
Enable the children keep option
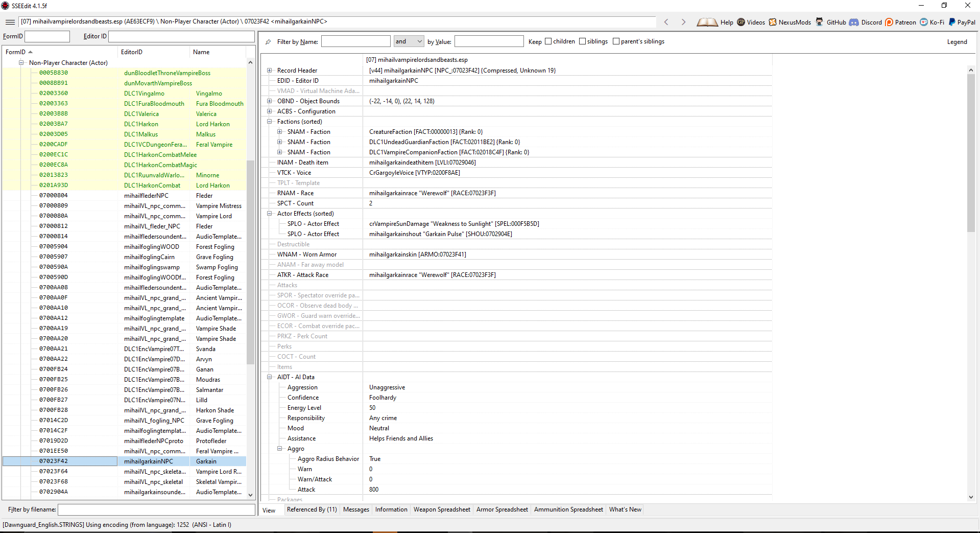pos(547,41)
